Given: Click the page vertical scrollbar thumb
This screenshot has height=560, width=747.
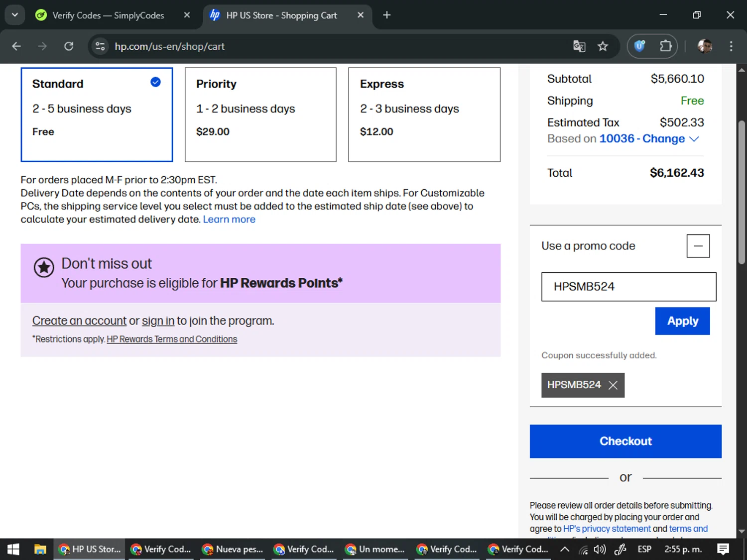Looking at the screenshot, I should pyautogui.click(x=742, y=192).
